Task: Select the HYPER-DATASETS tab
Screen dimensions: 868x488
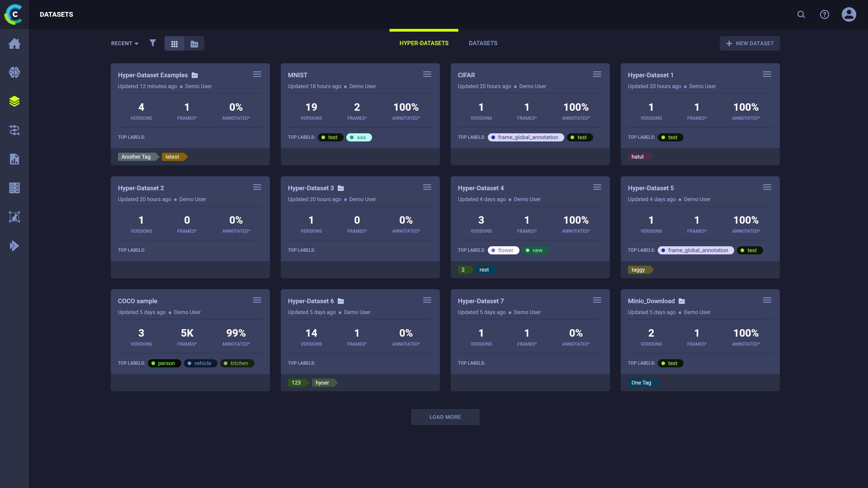Action: [x=424, y=43]
